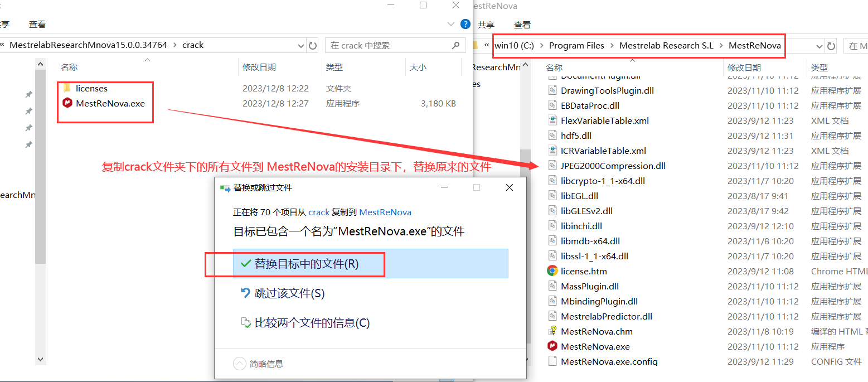Click the Mestrelab Research S.L breadcrumb
Viewport: 868px width, 382px height.
coord(666,46)
